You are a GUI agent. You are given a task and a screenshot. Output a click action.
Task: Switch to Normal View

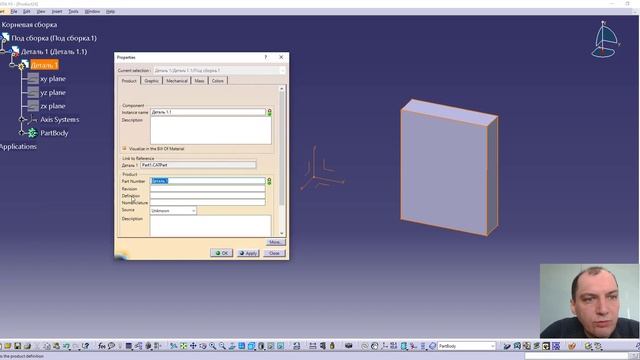coord(232,346)
